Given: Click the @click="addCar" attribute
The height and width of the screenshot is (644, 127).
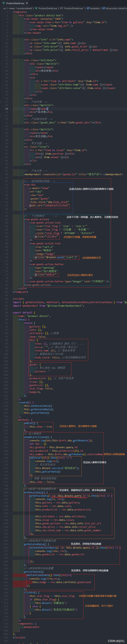Looking at the screenshot, I should coord(46,275).
